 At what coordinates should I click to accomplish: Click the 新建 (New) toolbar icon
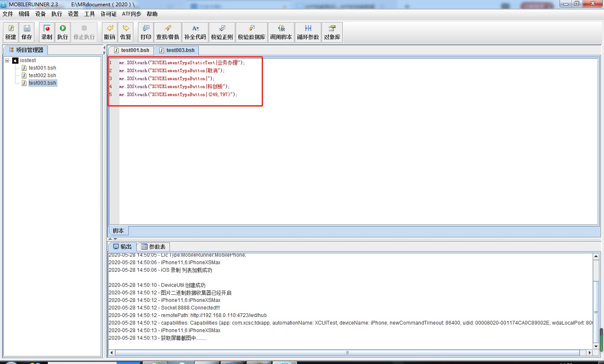click(11, 32)
